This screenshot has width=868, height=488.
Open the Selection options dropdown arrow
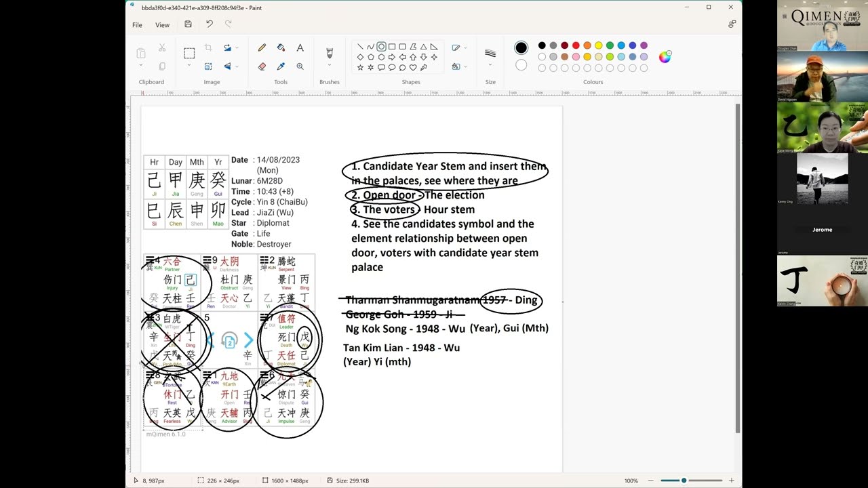(x=189, y=66)
